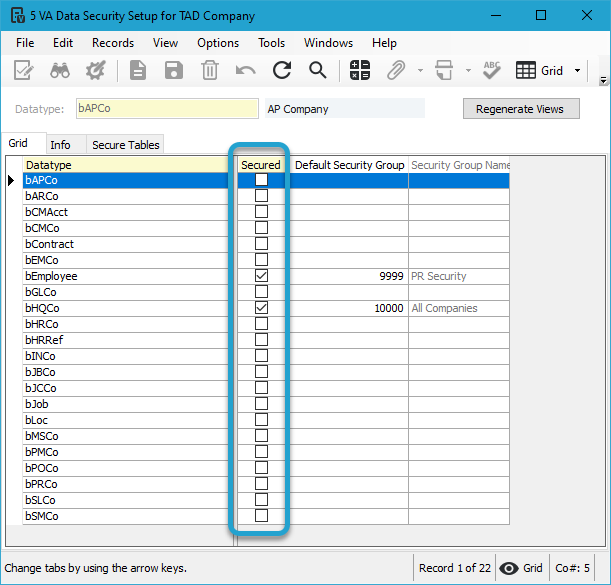Click the undo arrow icon
This screenshot has width=611, height=585.
[x=245, y=71]
